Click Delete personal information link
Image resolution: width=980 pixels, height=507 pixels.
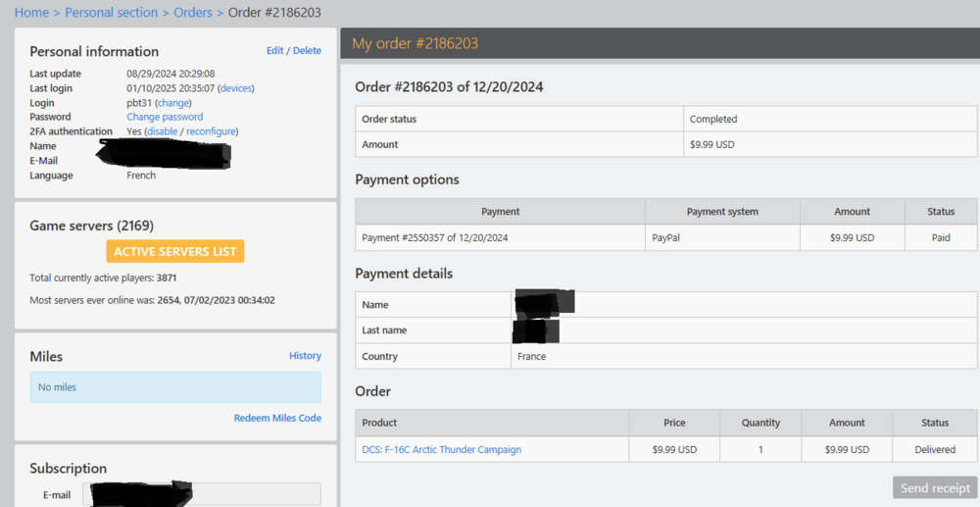[307, 51]
